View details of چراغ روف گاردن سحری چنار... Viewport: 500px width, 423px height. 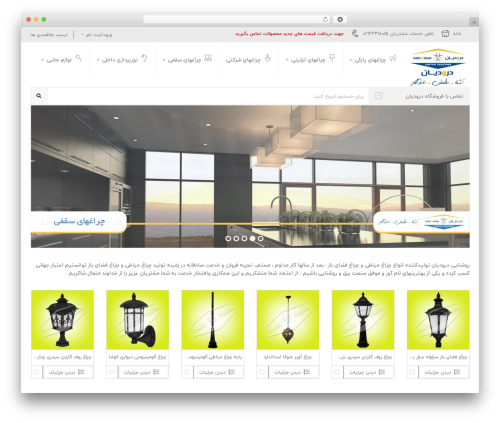coord(68,372)
